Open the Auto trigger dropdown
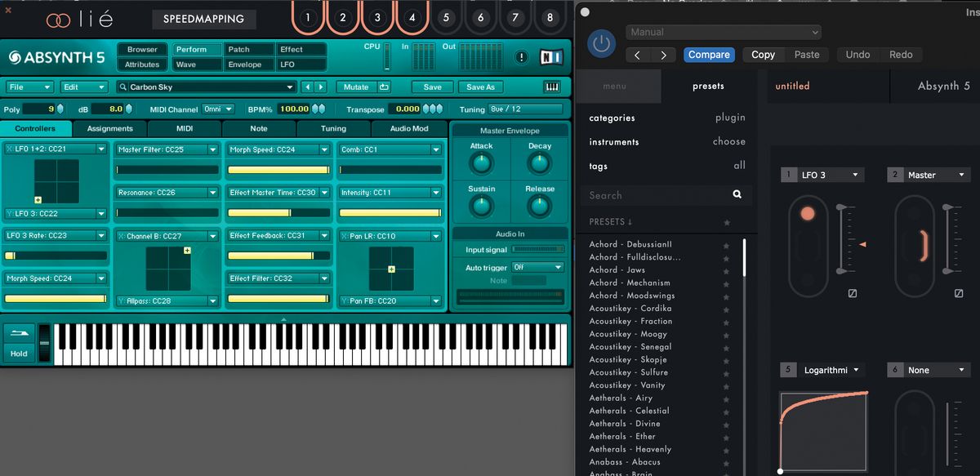 [x=537, y=268]
